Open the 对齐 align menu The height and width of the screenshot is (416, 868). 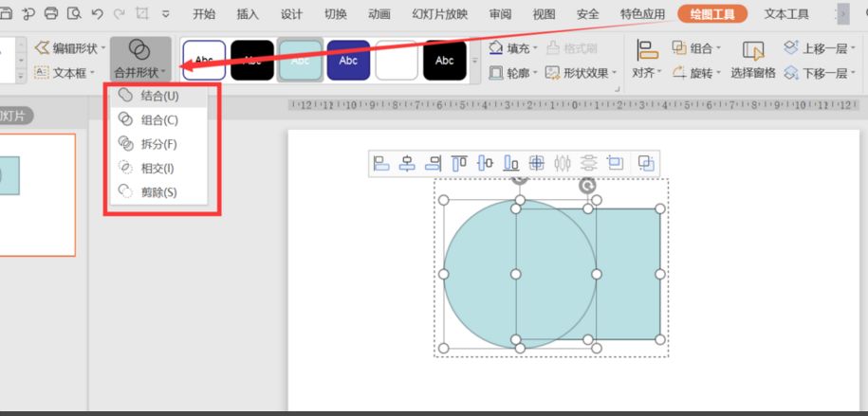[647, 59]
